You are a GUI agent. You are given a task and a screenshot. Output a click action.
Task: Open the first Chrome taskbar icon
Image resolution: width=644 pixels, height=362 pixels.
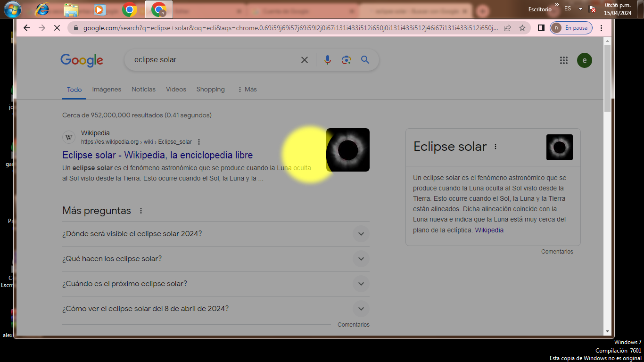(130, 9)
